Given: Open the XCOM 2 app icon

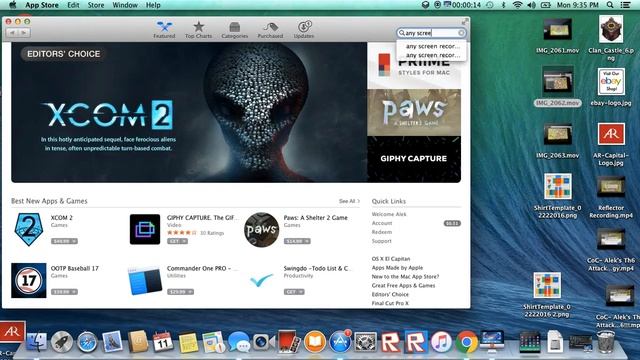Looking at the screenshot, I should click(x=29, y=229).
